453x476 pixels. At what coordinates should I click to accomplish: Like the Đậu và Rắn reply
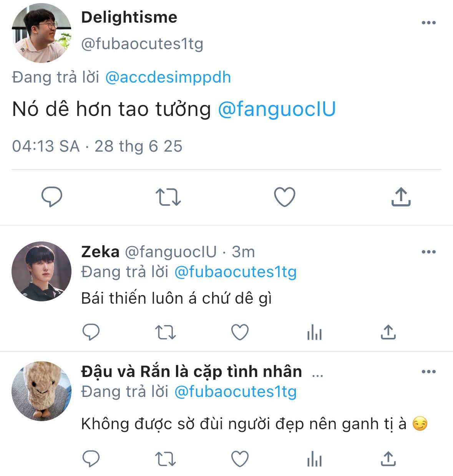pyautogui.click(x=240, y=459)
